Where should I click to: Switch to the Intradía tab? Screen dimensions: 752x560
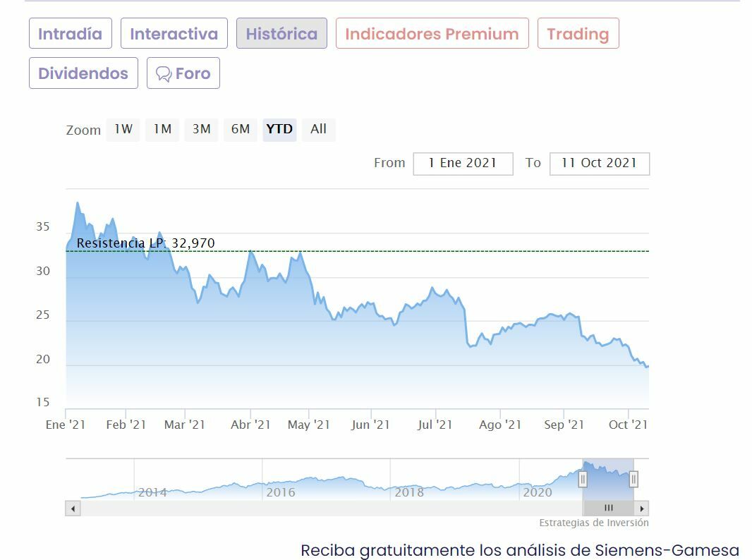pyautogui.click(x=70, y=34)
